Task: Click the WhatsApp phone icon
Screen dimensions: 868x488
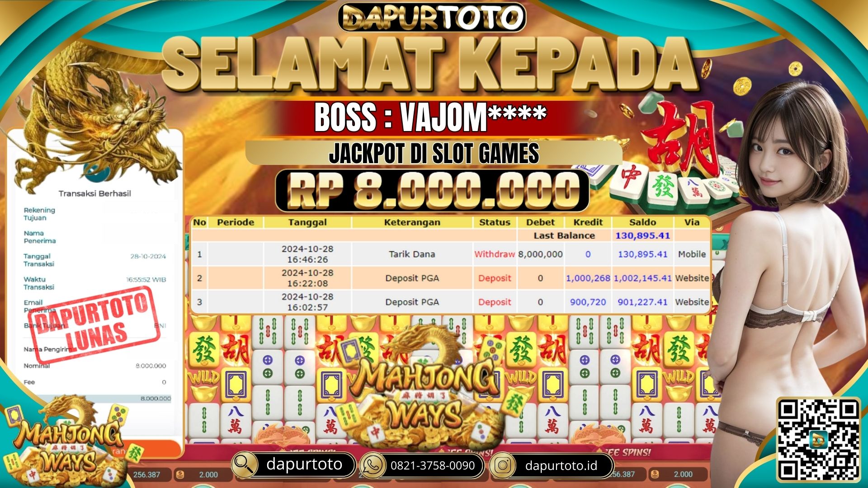Action: click(x=373, y=465)
